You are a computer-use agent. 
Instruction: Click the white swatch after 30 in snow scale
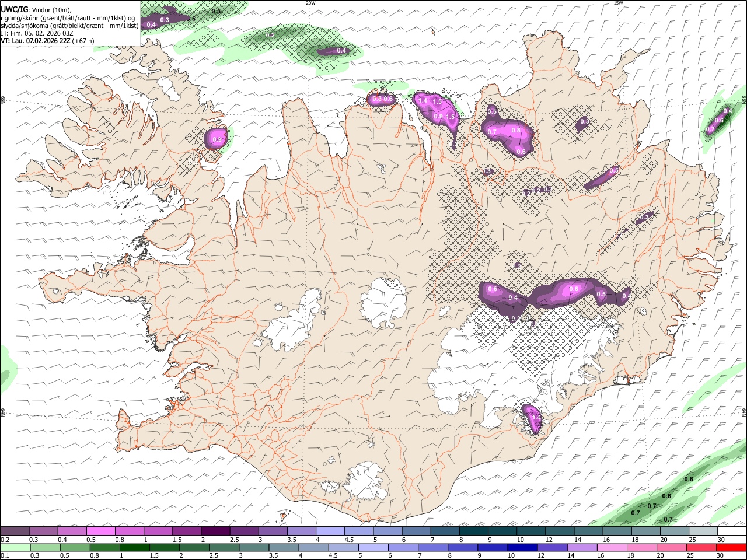731,531
